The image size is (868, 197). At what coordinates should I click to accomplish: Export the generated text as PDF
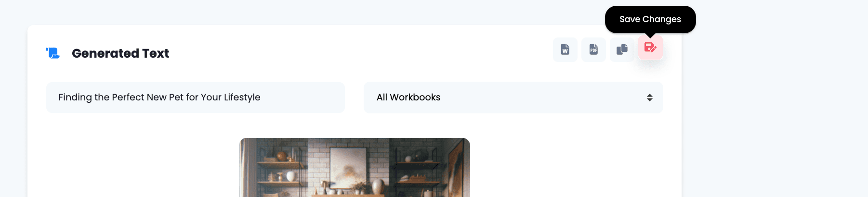(593, 49)
